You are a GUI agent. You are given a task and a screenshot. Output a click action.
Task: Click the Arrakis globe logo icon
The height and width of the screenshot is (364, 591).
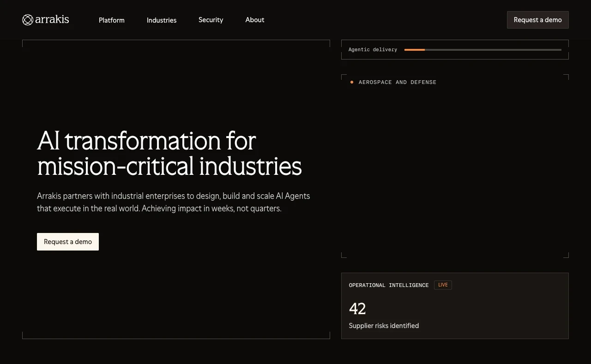(x=28, y=20)
